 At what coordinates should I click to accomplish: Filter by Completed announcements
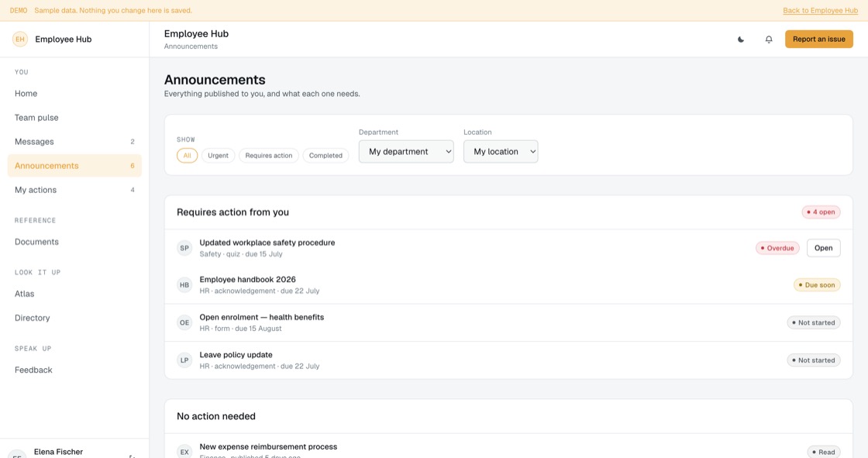tap(325, 156)
